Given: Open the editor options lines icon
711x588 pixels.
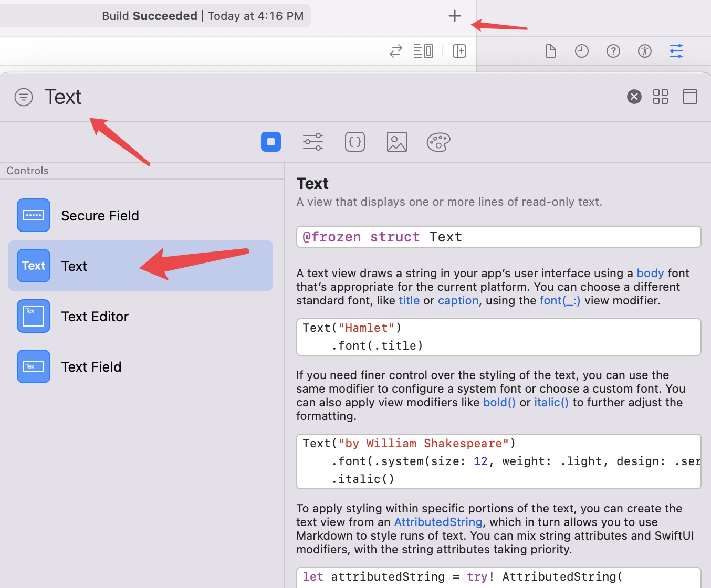Looking at the screenshot, I should 423,51.
